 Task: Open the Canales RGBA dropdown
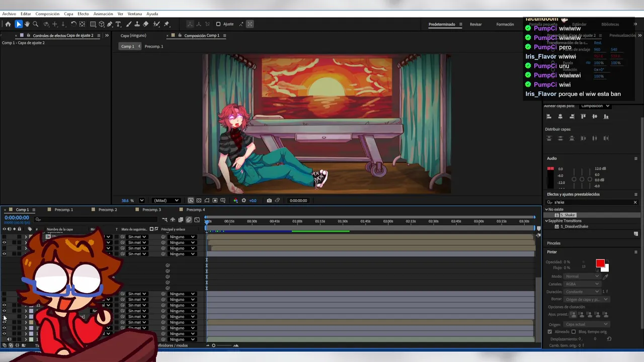click(x=582, y=284)
